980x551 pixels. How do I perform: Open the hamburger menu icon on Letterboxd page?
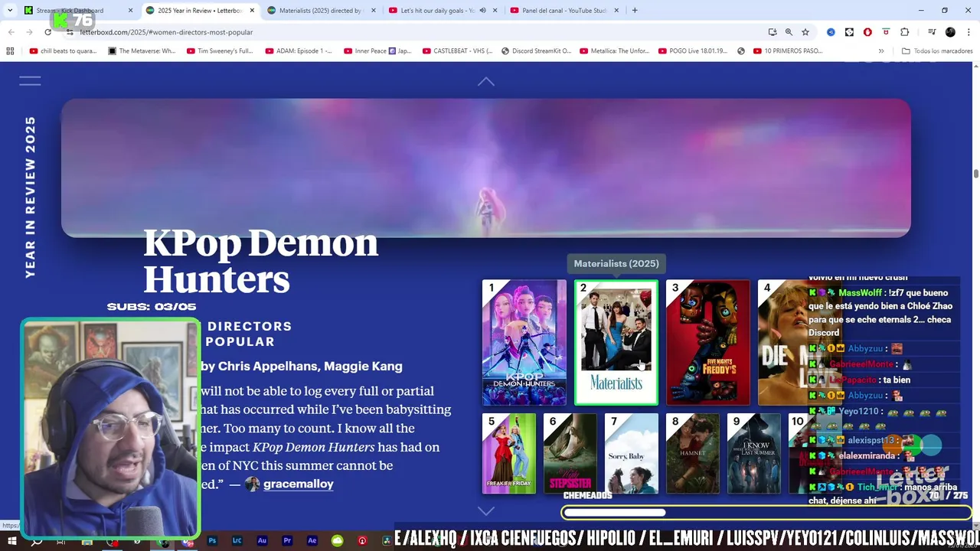pyautogui.click(x=30, y=80)
